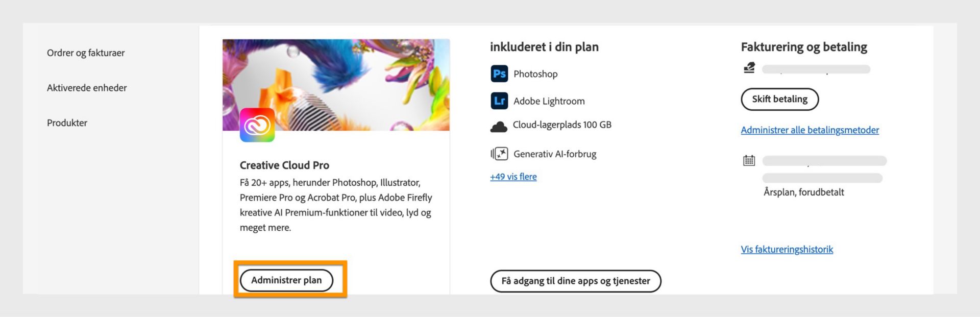Open Vis faktureringshistorik

[x=787, y=249]
